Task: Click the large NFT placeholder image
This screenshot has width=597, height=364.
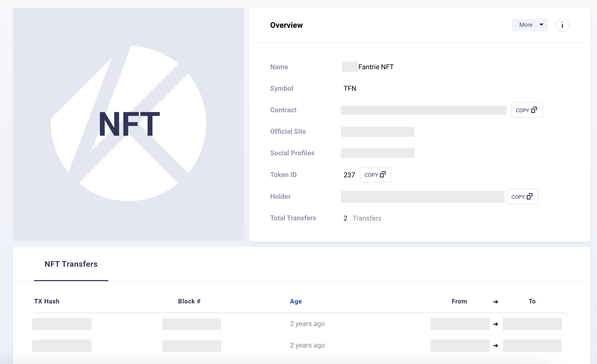Action: click(x=129, y=124)
